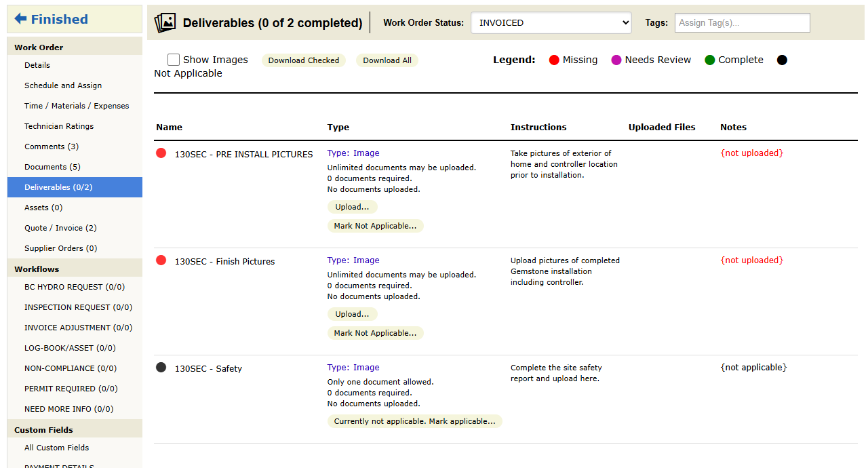Focus the Assign Tag(s) input field

[743, 22]
